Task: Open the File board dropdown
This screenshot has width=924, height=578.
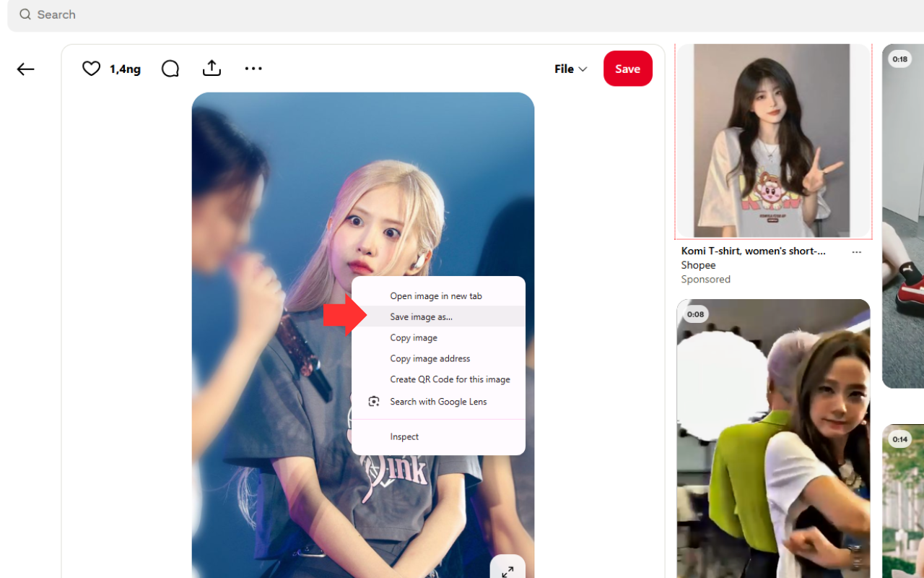Action: pyautogui.click(x=570, y=69)
